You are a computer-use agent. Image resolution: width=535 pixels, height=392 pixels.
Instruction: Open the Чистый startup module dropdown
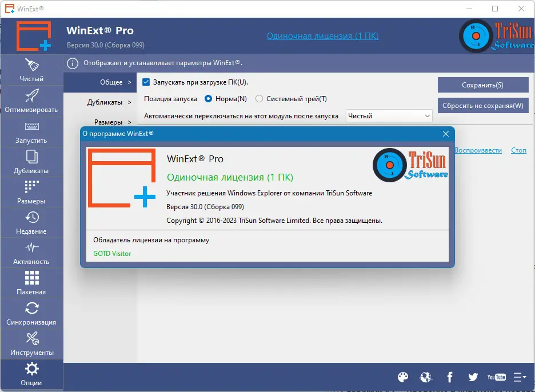(389, 116)
